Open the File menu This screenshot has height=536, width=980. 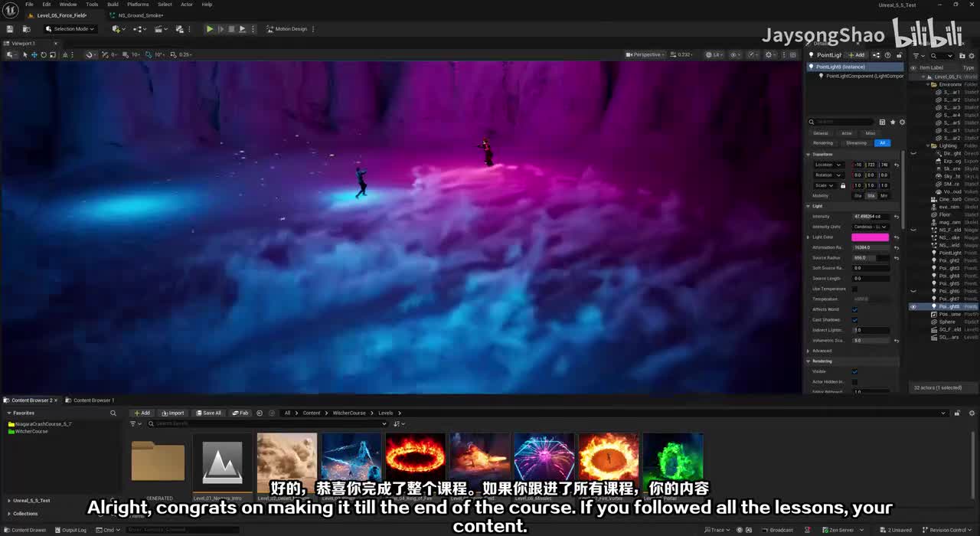[x=29, y=5]
